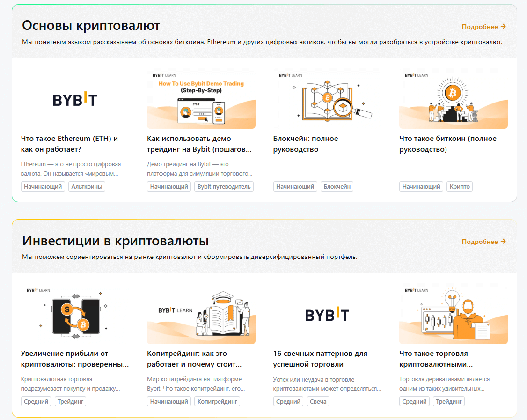Image resolution: width=527 pixels, height=420 pixels.
Task: Click the 'Альткоины' tag
Action: click(x=87, y=187)
